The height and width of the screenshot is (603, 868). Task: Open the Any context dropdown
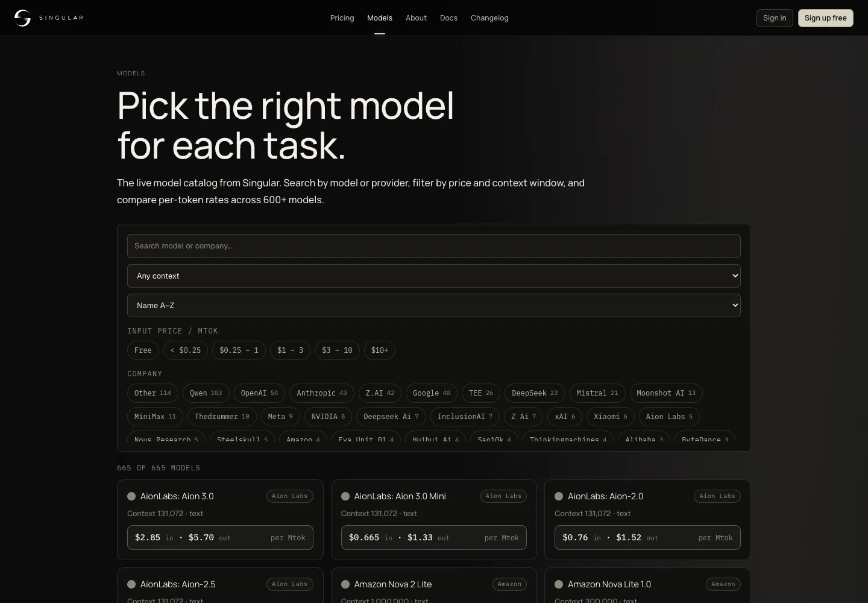pos(433,276)
